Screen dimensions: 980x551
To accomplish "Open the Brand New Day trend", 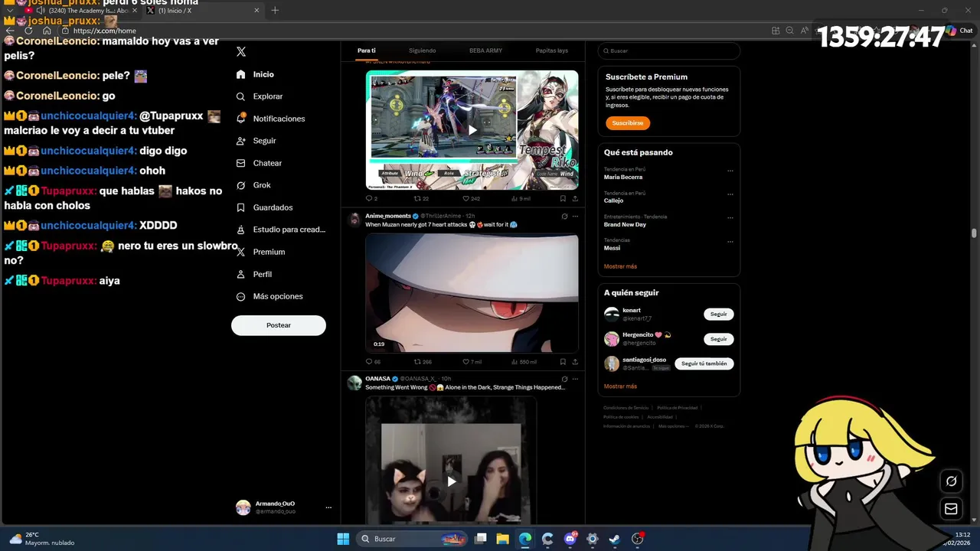I will 625,224.
